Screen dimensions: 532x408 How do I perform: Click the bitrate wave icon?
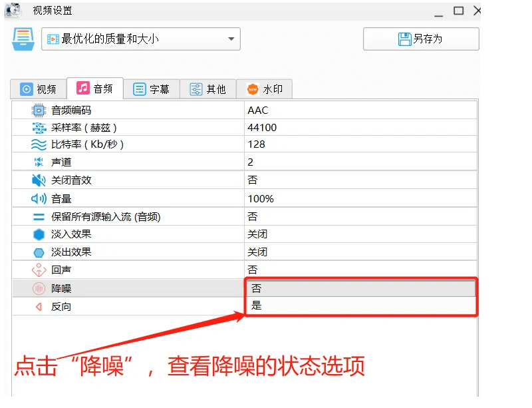(39, 144)
